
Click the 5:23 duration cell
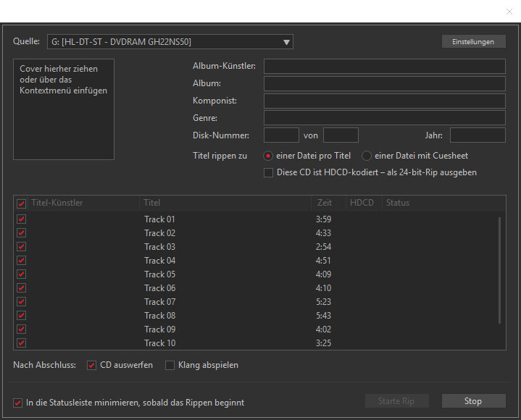[323, 302]
